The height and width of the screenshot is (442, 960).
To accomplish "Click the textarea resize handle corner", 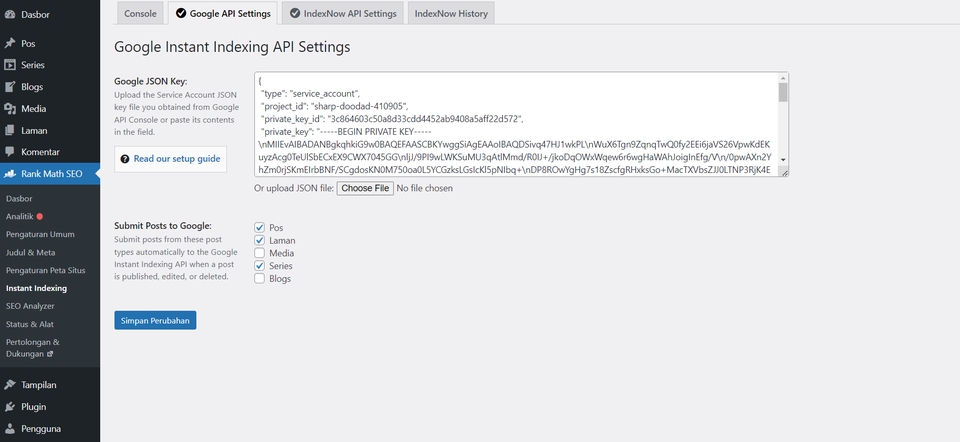I will pyautogui.click(x=783, y=172).
